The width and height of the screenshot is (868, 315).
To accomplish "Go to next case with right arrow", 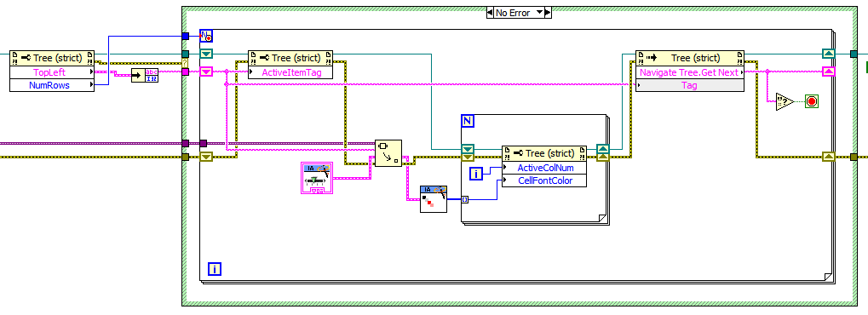I will [548, 13].
